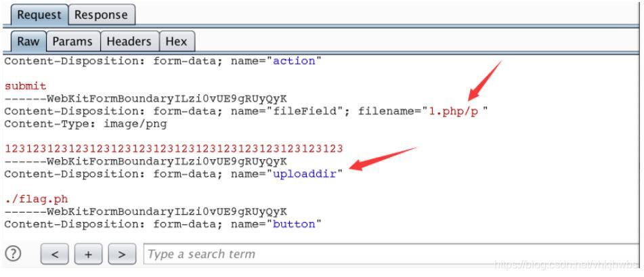Go to next search match arrow
The height and width of the screenshot is (277, 644).
tap(122, 254)
